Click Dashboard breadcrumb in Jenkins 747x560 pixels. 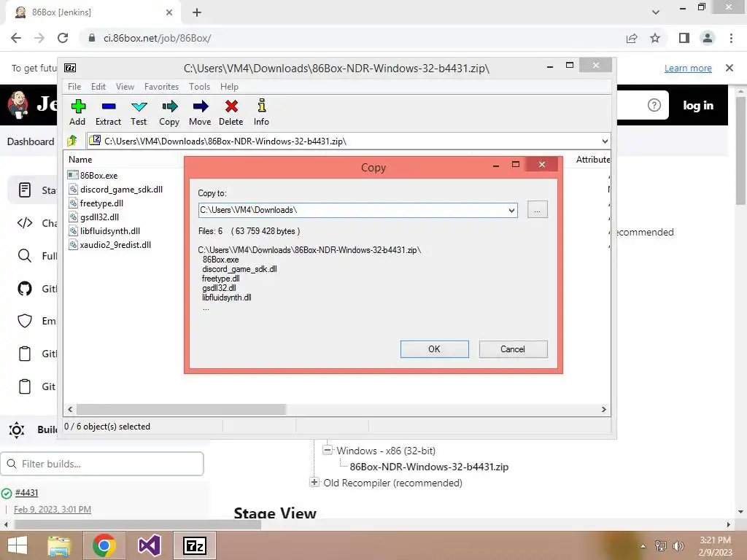click(31, 141)
